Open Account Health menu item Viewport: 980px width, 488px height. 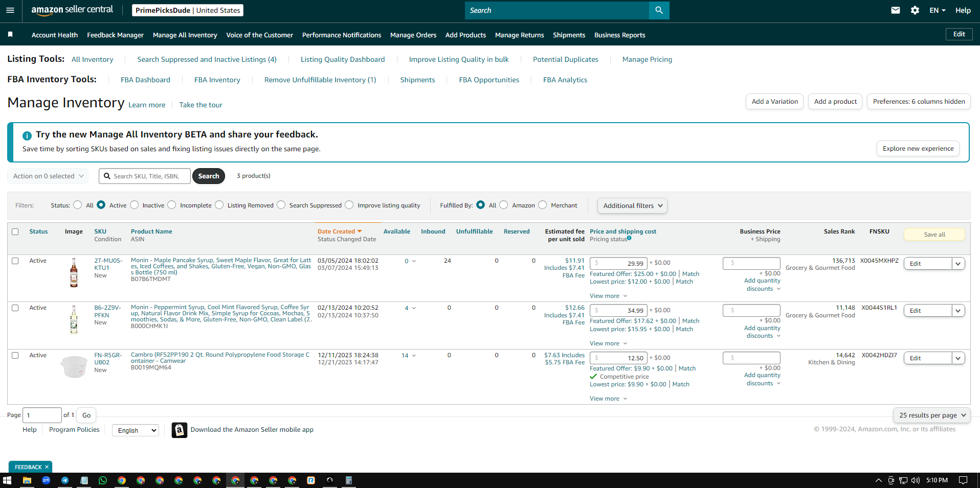pos(55,35)
